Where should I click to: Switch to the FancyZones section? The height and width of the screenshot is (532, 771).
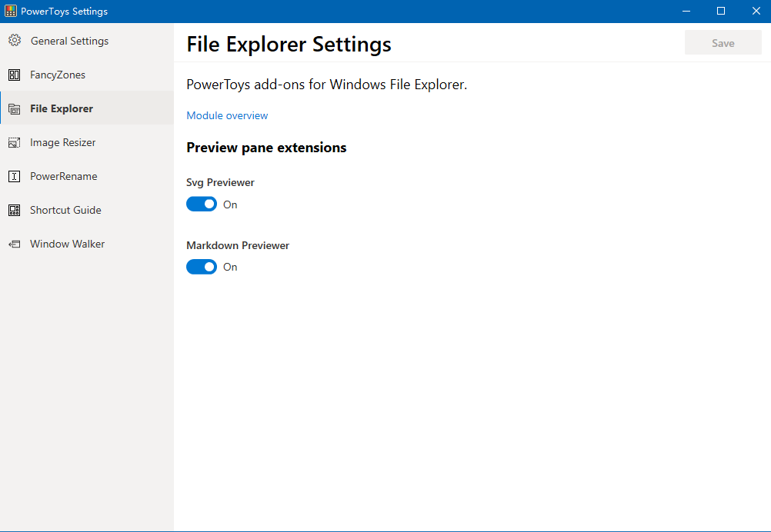coord(58,75)
